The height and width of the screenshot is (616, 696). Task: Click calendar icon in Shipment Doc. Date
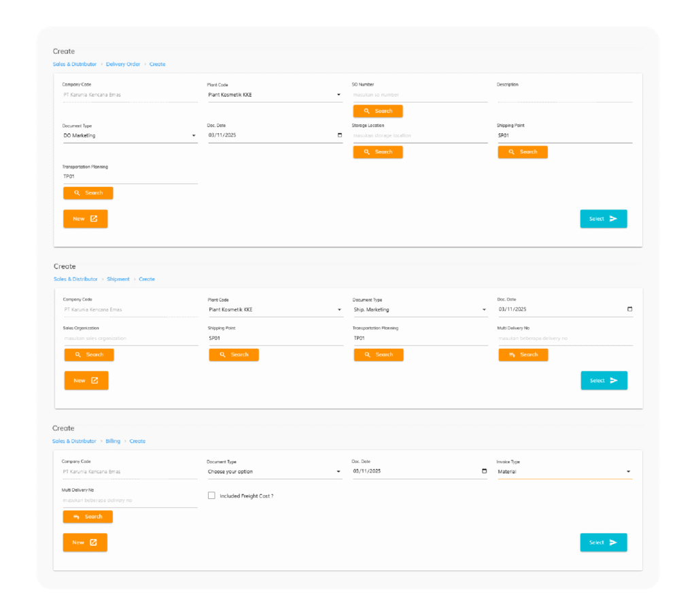coord(629,309)
